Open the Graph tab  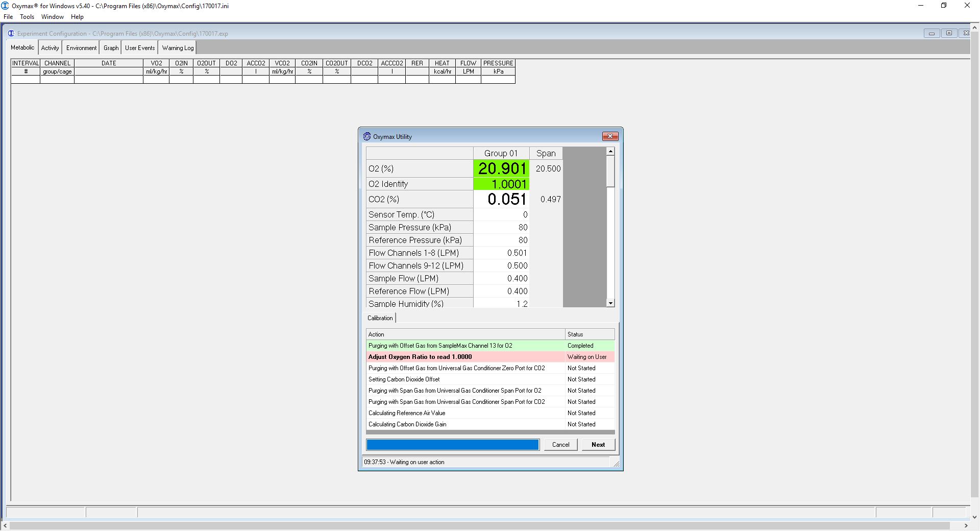pos(111,48)
